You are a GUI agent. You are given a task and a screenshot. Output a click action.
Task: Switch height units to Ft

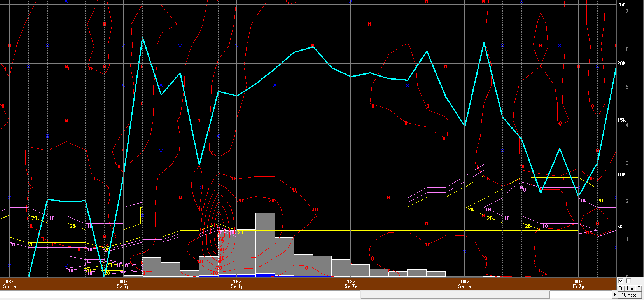click(x=621, y=288)
